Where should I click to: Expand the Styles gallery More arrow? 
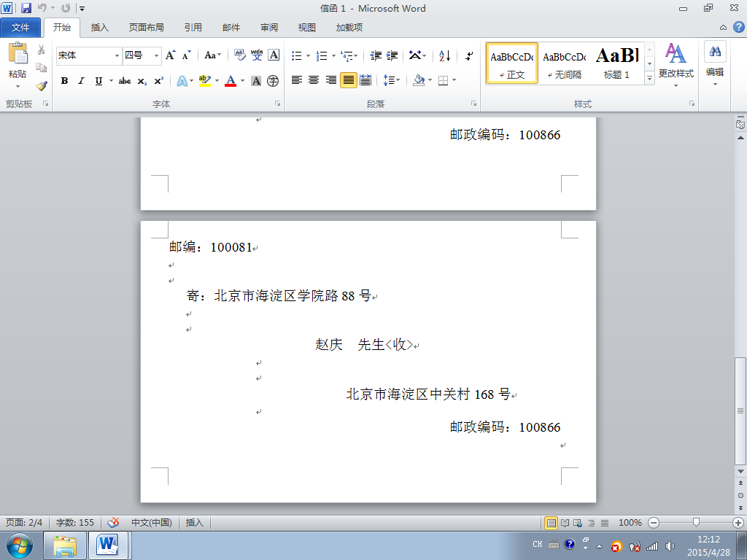649,78
